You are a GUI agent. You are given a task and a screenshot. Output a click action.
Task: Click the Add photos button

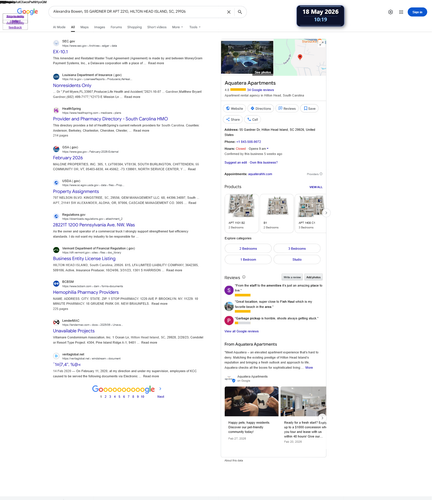pos(313,277)
